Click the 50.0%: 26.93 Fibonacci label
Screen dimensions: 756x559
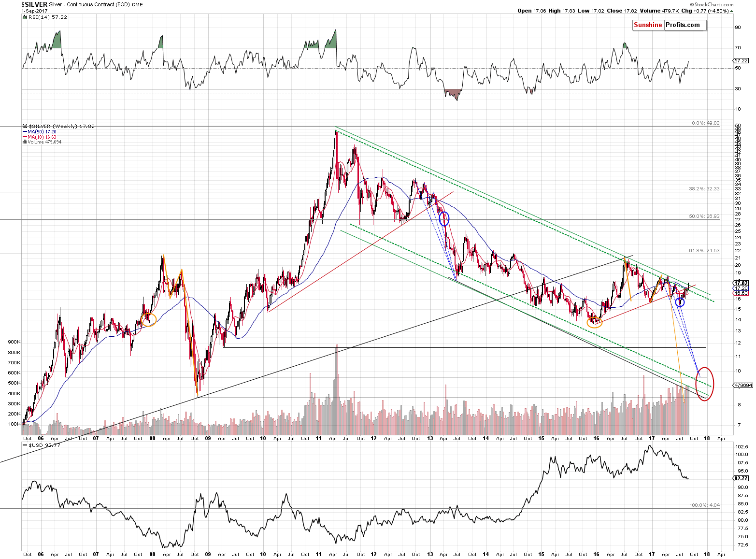(704, 216)
